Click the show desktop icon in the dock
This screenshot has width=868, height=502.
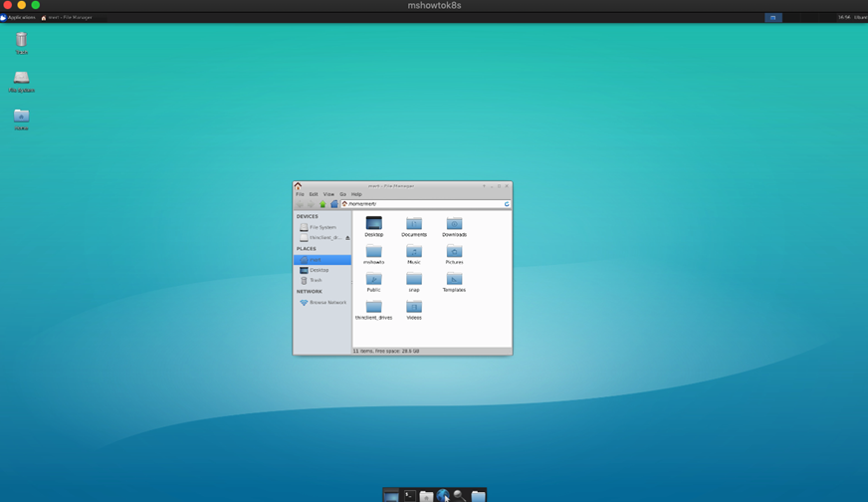click(x=391, y=495)
